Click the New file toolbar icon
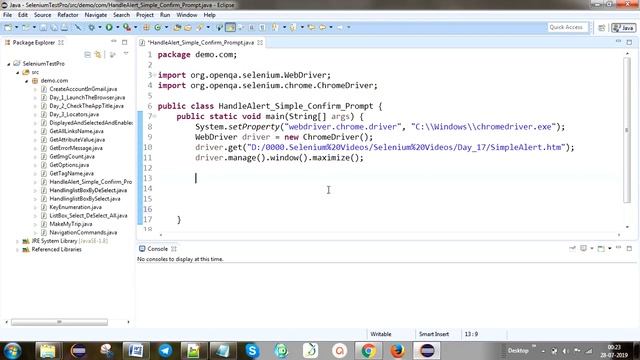This screenshot has width=640, height=360. tap(8, 27)
